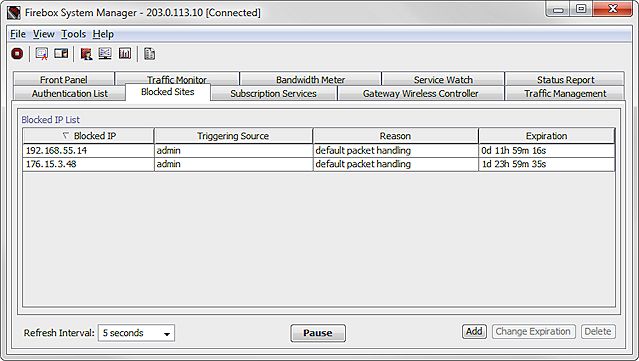639x361 pixels.
Task: Click the split panel card toolbar icon
Action: (61, 53)
